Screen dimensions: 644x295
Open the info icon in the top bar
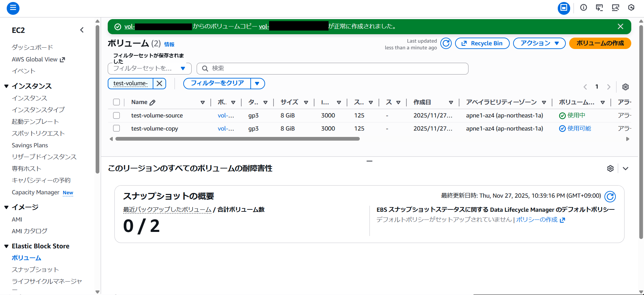point(583,8)
